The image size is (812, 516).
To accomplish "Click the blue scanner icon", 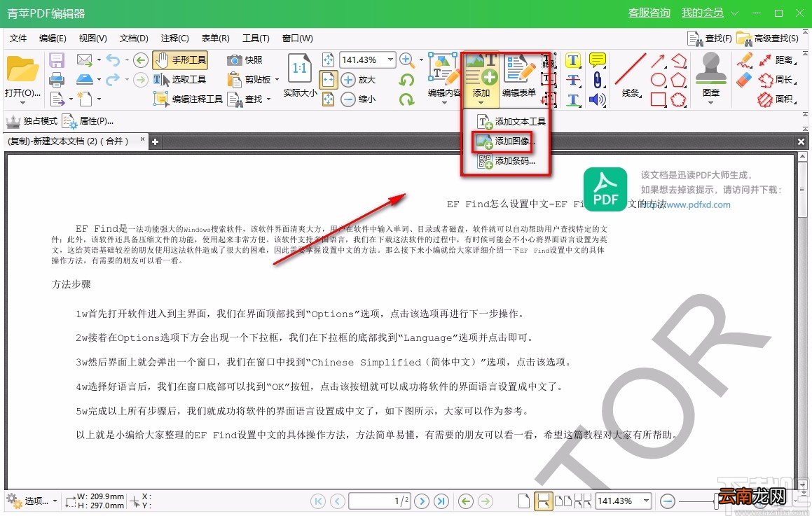I will pos(84,79).
